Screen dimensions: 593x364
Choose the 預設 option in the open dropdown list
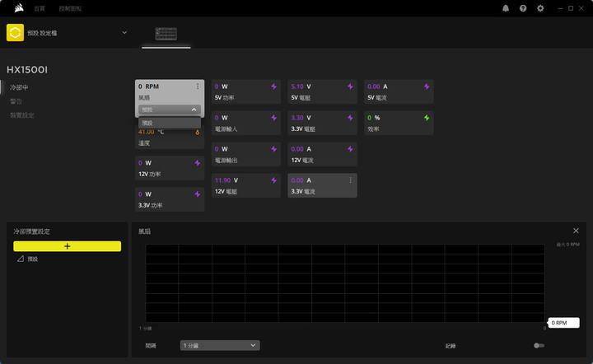click(x=170, y=123)
